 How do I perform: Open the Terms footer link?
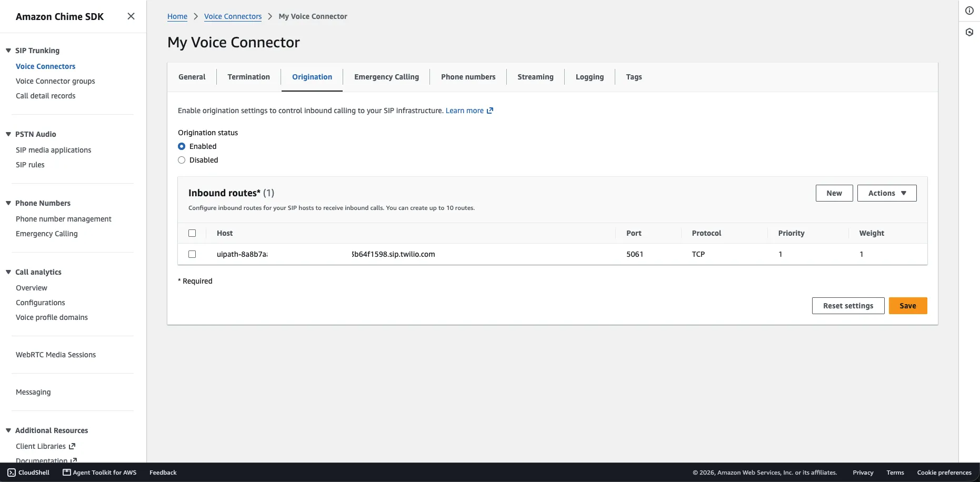click(895, 473)
